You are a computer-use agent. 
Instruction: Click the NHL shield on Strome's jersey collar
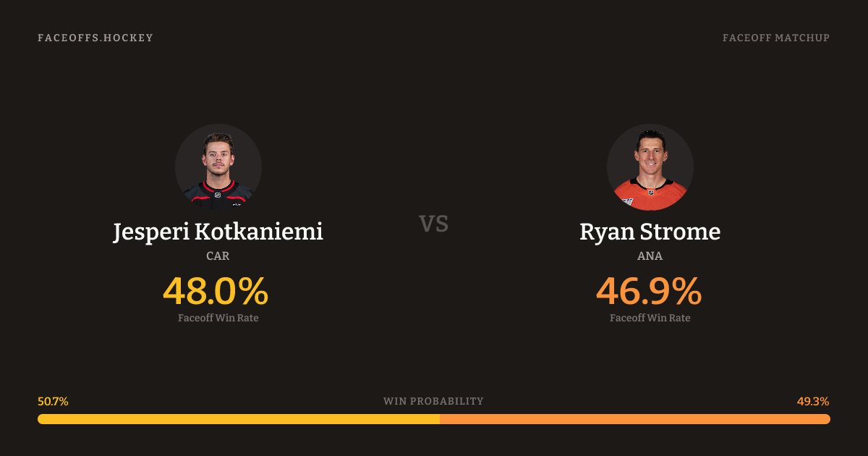(650, 192)
